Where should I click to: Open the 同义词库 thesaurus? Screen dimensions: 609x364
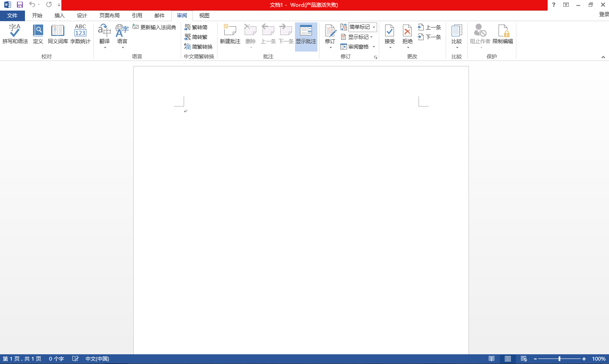[58, 34]
